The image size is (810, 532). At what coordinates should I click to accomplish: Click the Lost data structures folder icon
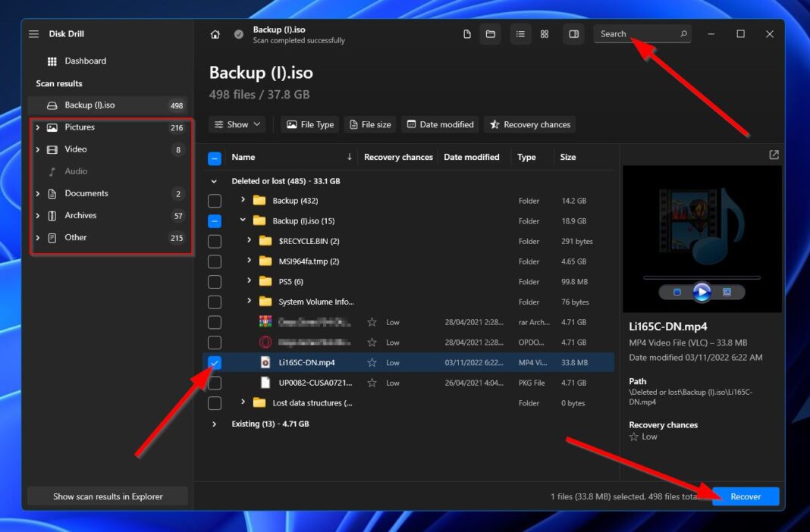pos(259,403)
